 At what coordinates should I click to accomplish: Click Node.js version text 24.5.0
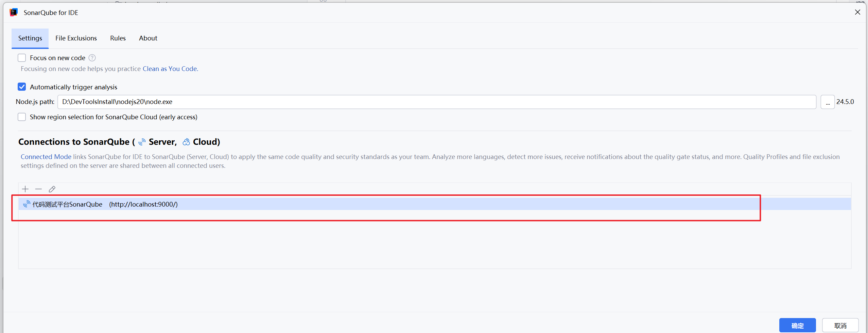(x=845, y=102)
